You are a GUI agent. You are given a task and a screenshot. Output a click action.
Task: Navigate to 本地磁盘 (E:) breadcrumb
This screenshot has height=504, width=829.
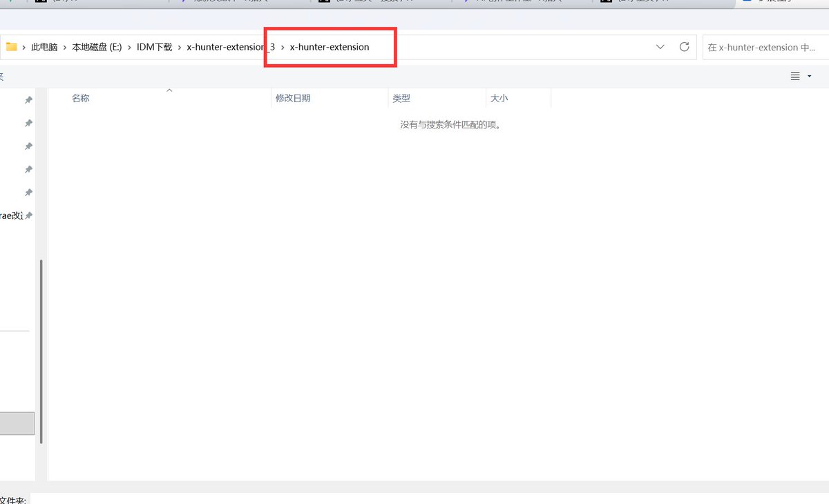(x=97, y=47)
